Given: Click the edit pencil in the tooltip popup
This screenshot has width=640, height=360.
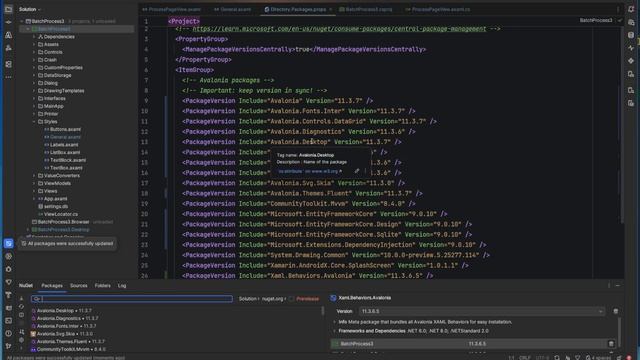Looking at the screenshot, I should coord(357,171).
